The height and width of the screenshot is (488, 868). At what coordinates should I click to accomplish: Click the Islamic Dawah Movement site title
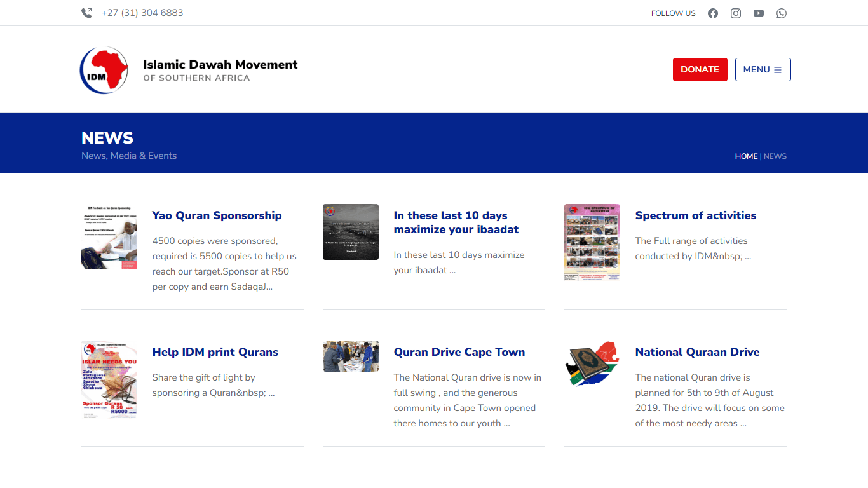click(x=220, y=64)
